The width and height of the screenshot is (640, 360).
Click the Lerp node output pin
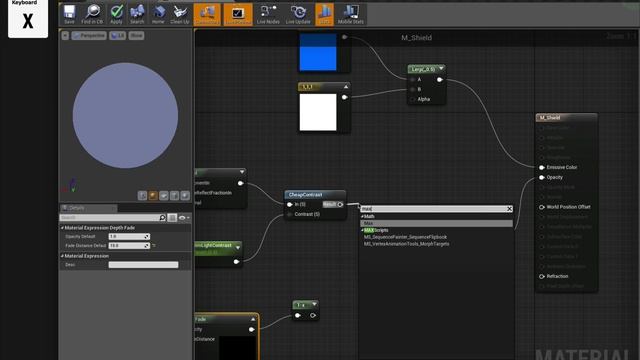click(440, 80)
